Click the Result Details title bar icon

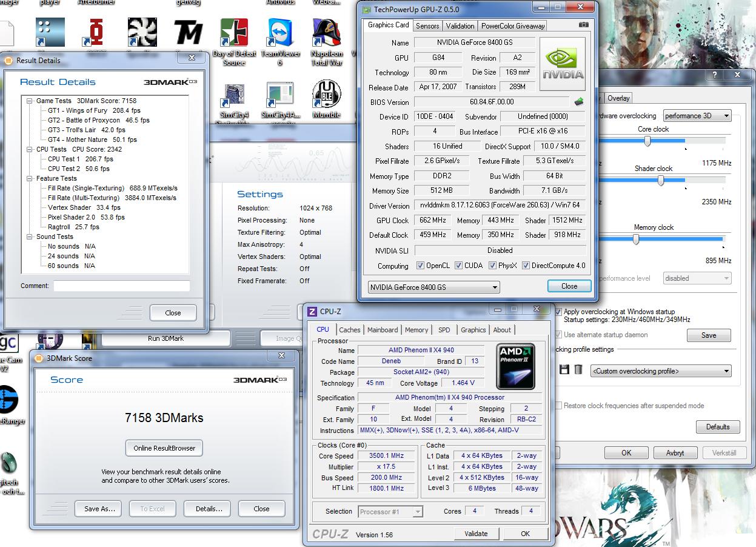coord(8,60)
